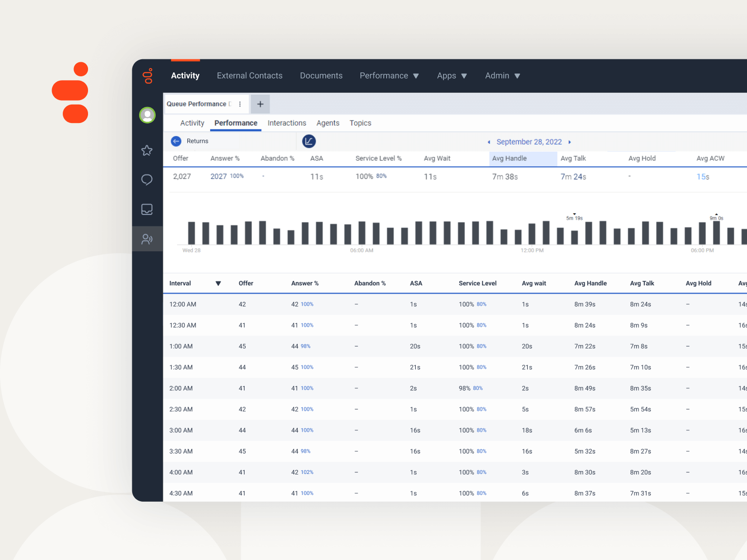
Task: Open the Activity top menu
Action: [185, 76]
